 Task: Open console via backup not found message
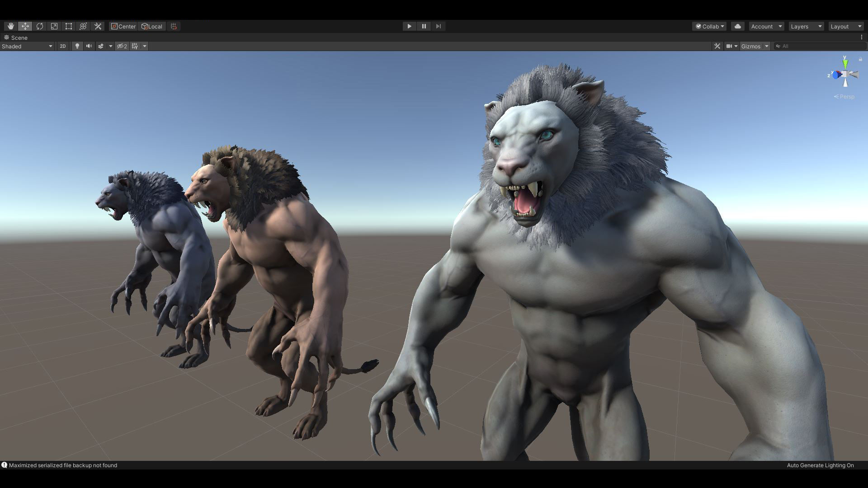pos(63,465)
